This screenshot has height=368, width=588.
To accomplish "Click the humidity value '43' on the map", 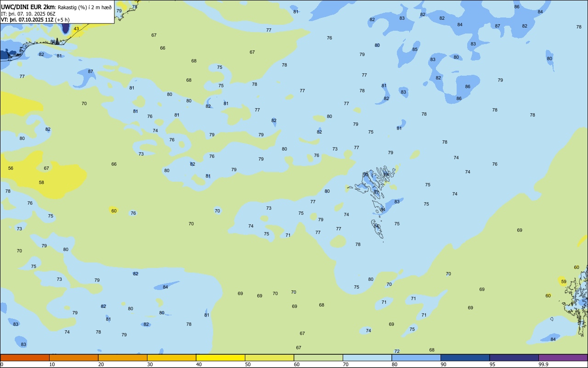I will coord(76,28).
